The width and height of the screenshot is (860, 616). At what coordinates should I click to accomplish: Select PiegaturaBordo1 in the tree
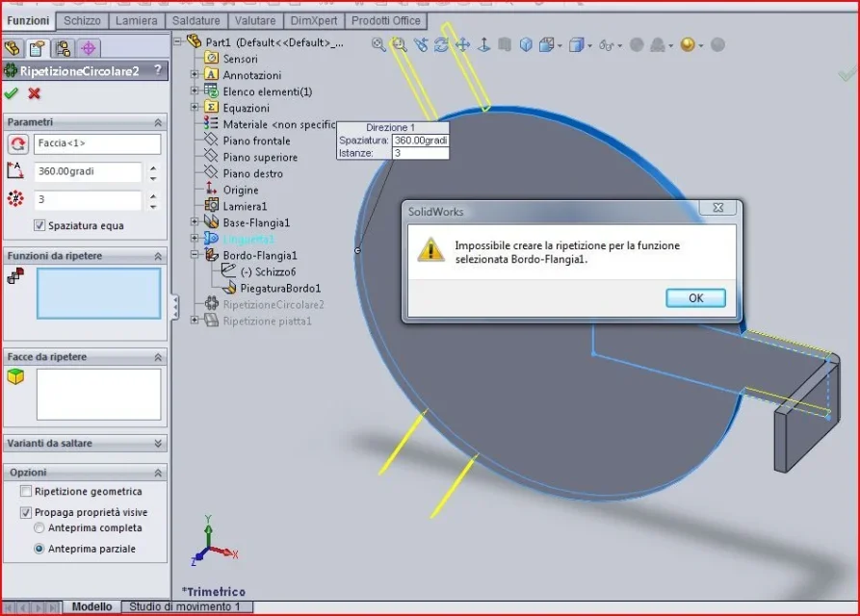click(280, 289)
